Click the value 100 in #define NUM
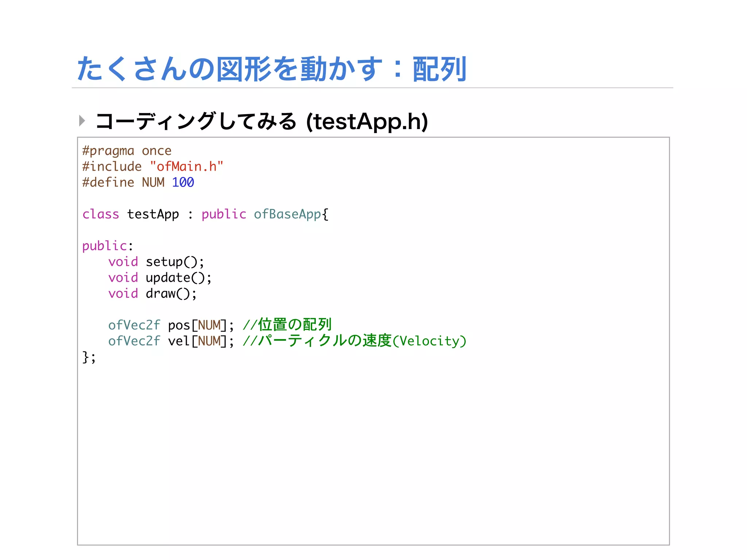Screen dimensions: 747x560 point(183,182)
